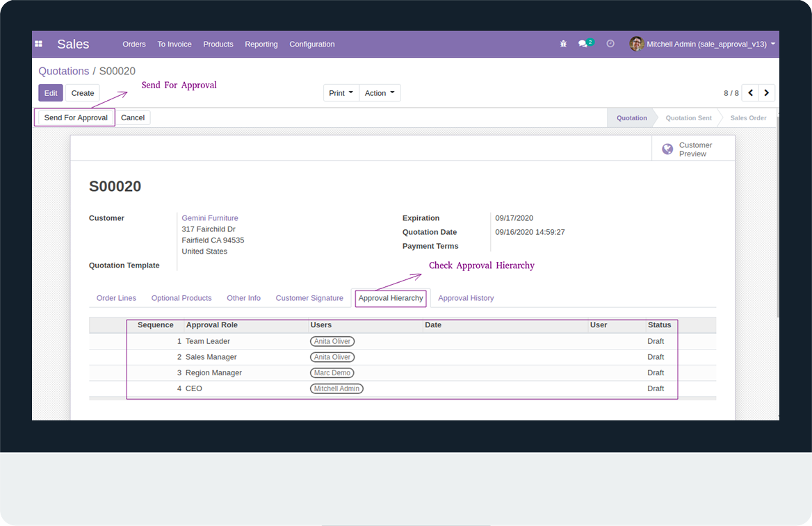Viewport: 812px width, 526px height.
Task: Switch to Other Info tab
Action: [243, 298]
